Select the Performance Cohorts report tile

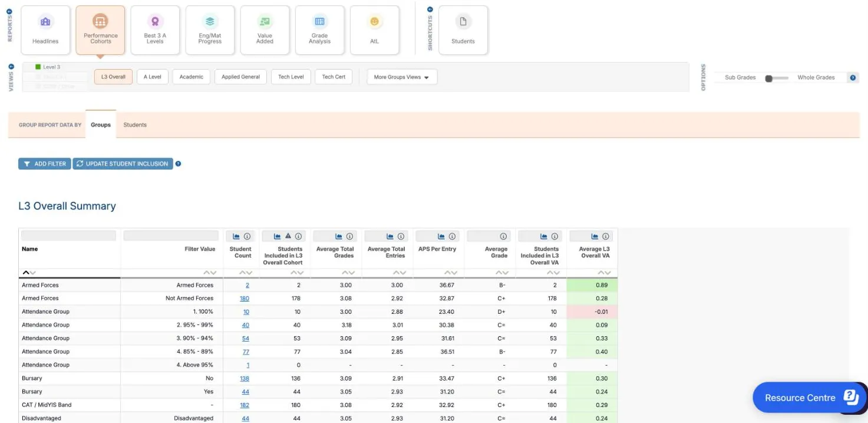[100, 30]
